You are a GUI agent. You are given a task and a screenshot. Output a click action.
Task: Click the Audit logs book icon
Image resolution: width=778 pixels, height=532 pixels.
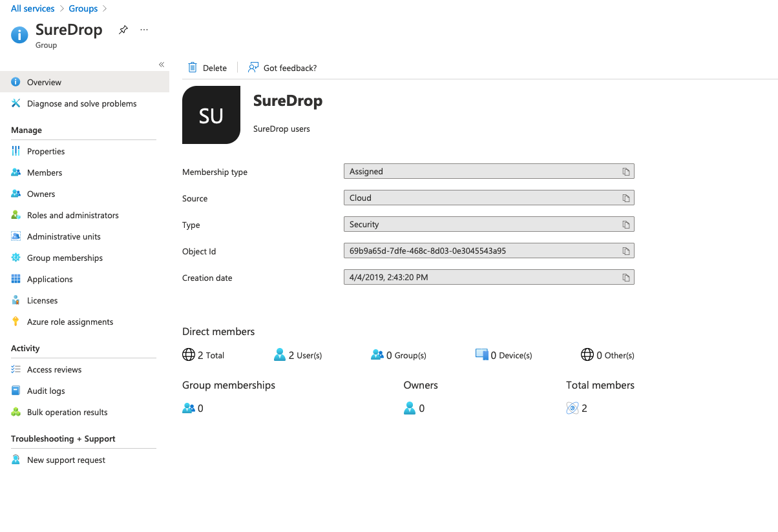16,391
